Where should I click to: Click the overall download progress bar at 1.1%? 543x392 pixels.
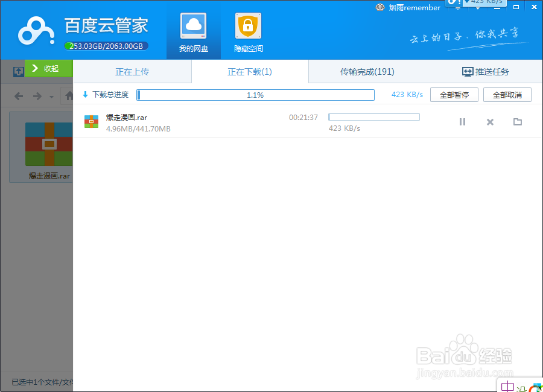point(255,95)
